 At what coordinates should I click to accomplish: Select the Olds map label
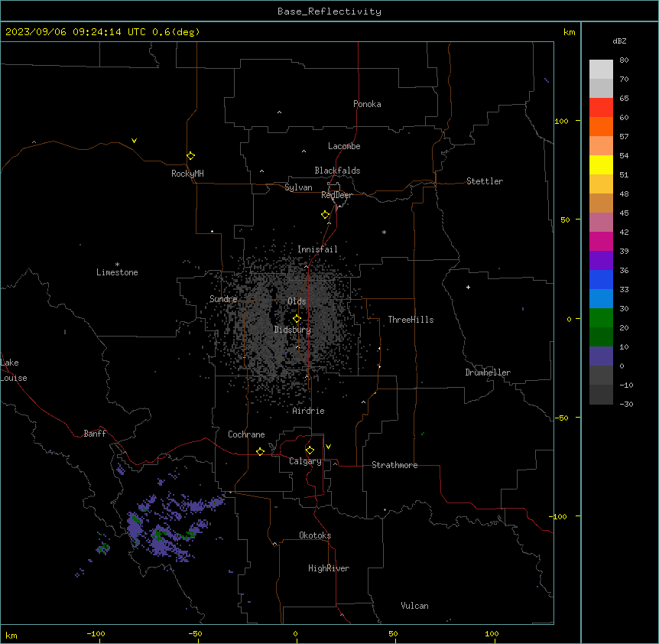click(297, 301)
